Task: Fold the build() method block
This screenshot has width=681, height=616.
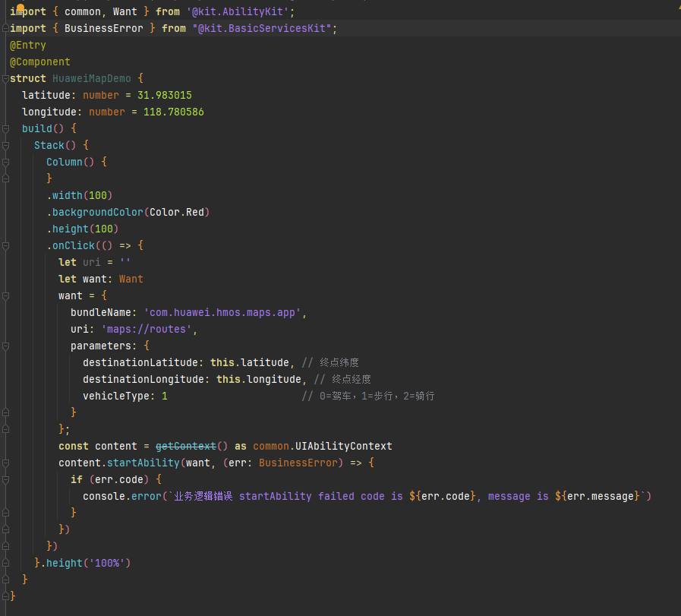Action: (x=5, y=129)
